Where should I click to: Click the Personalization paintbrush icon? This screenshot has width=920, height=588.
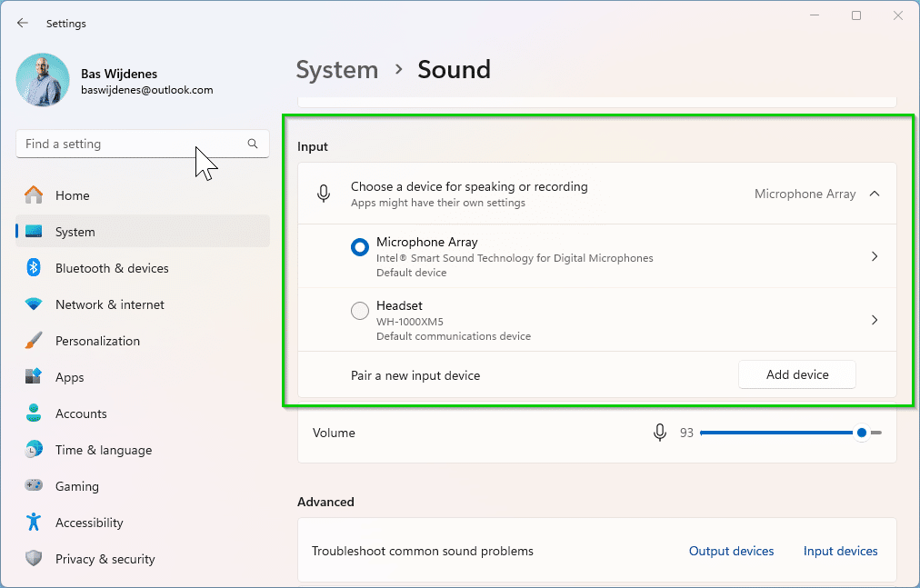click(34, 341)
